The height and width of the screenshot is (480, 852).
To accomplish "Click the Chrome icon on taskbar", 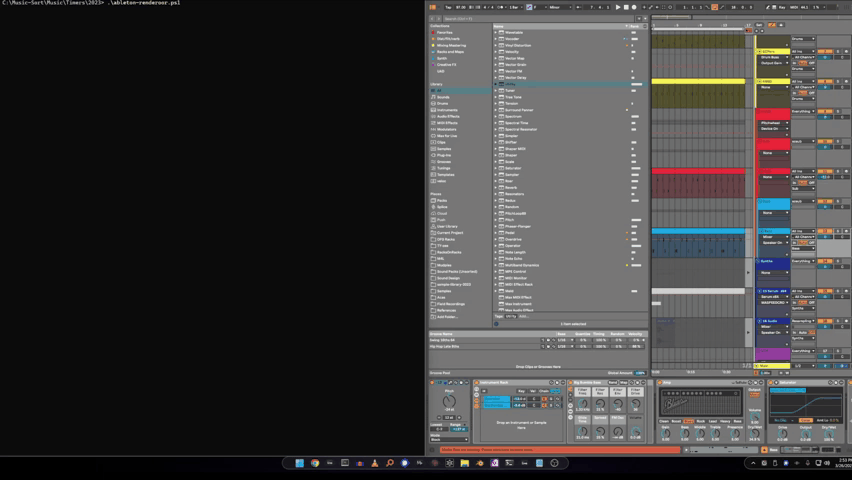I will (314, 463).
